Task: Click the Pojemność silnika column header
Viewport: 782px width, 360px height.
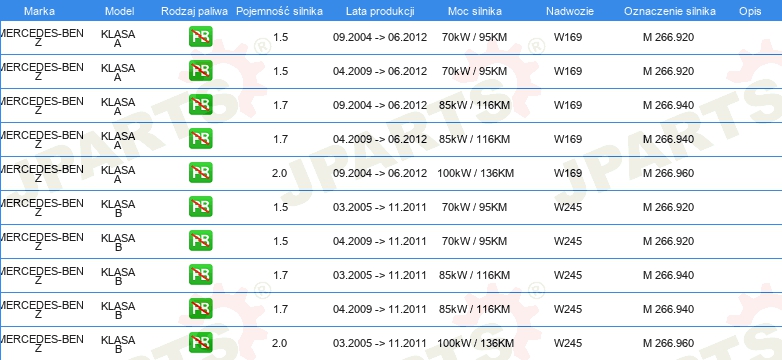Action: coord(279,11)
